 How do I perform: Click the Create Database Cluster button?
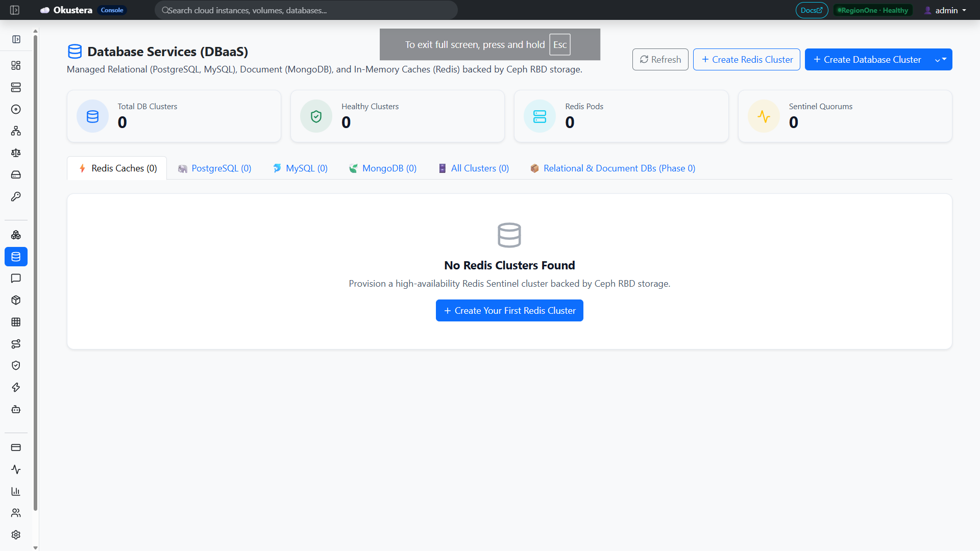point(867,60)
